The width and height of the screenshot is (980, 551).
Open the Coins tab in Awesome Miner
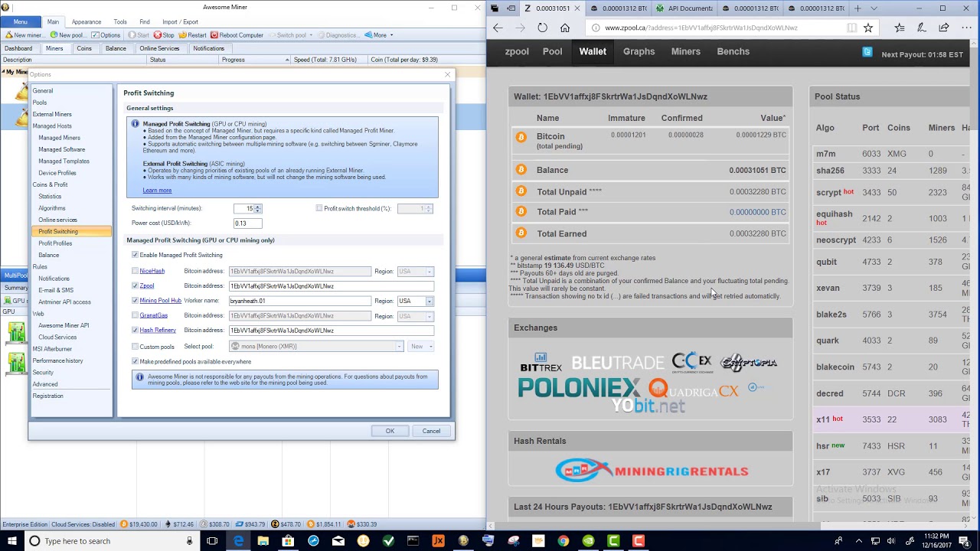(83, 48)
